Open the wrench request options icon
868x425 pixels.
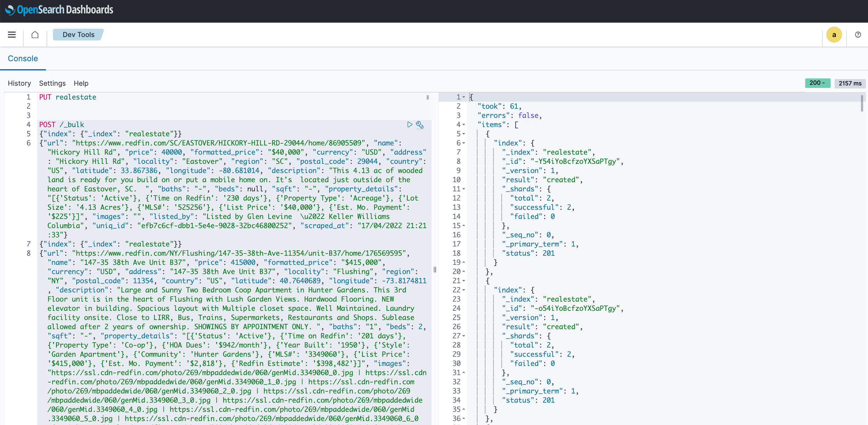[420, 125]
